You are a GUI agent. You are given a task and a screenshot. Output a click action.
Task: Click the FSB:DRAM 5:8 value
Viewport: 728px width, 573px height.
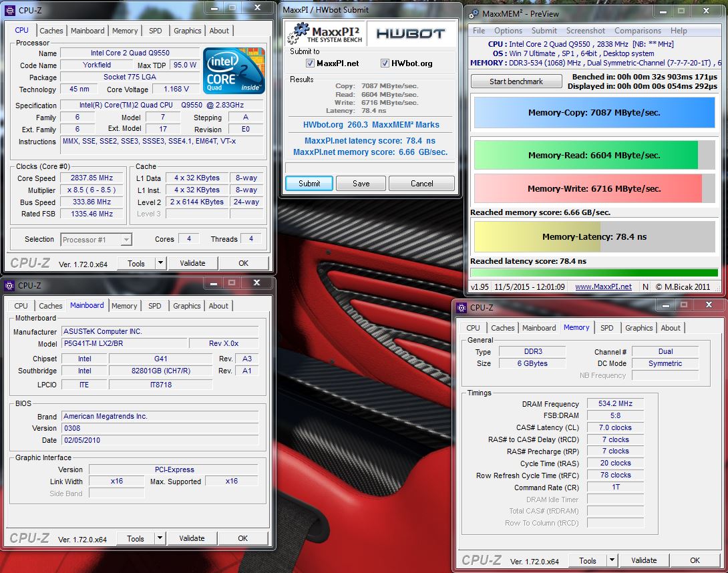point(615,415)
